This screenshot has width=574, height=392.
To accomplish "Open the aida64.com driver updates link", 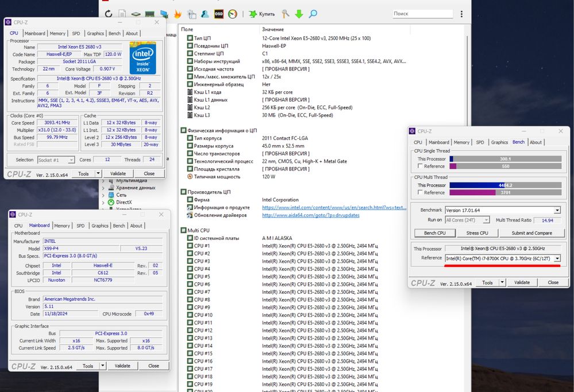I will (x=311, y=215).
